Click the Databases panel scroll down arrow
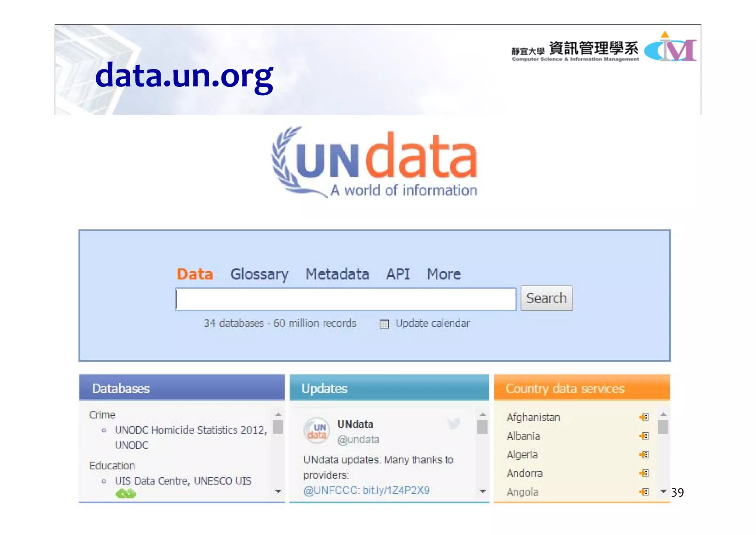The width and height of the screenshot is (756, 535). (278, 491)
